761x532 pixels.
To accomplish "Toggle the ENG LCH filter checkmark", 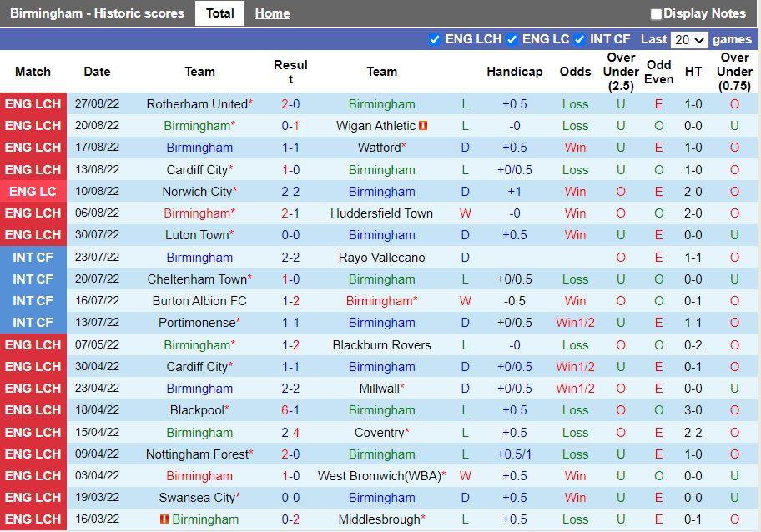I will pyautogui.click(x=435, y=39).
